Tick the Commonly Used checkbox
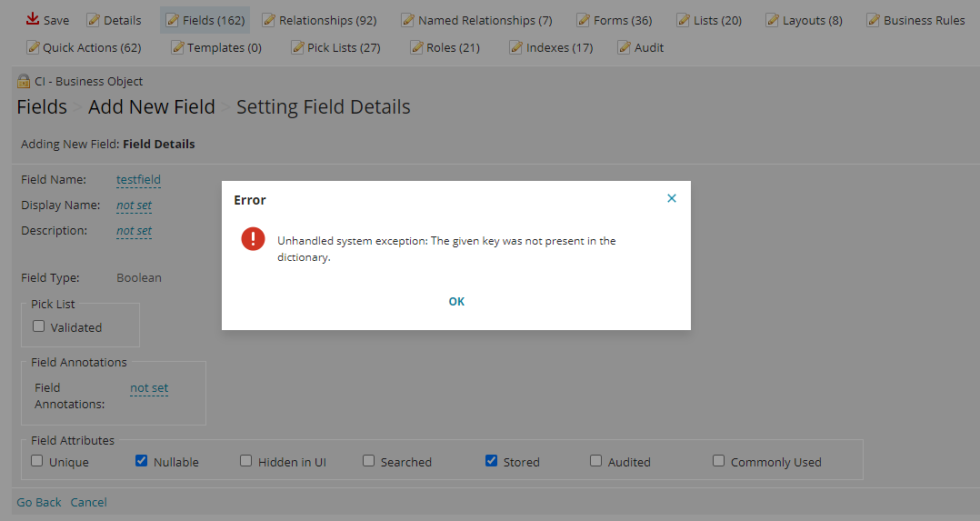The image size is (980, 521). tap(718, 461)
